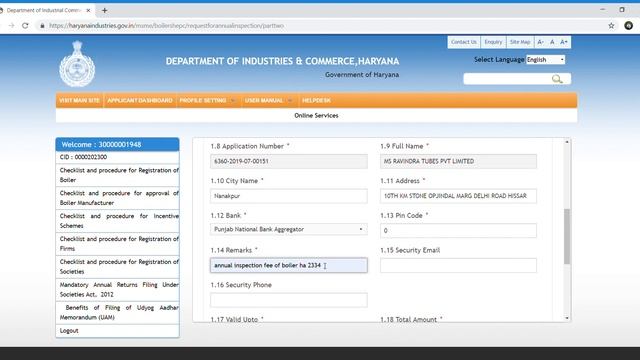View the site security lock icon
640x360 pixels.
tap(42, 26)
